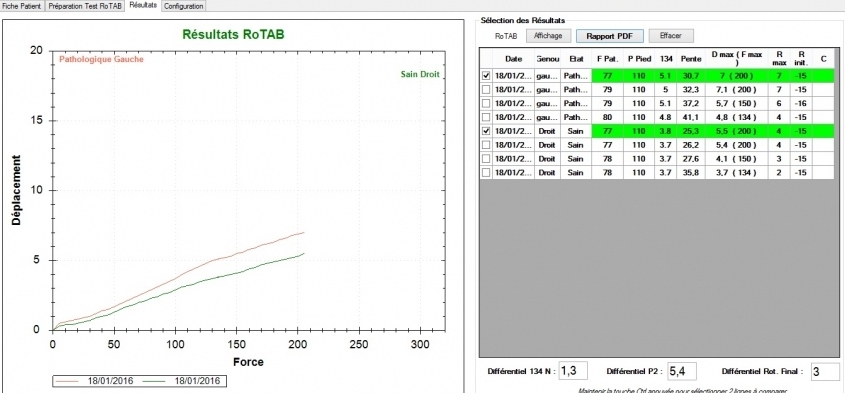This screenshot has width=845, height=393.
Task: Click the cell "5,7 ( 150 )"
Action: 737,103
